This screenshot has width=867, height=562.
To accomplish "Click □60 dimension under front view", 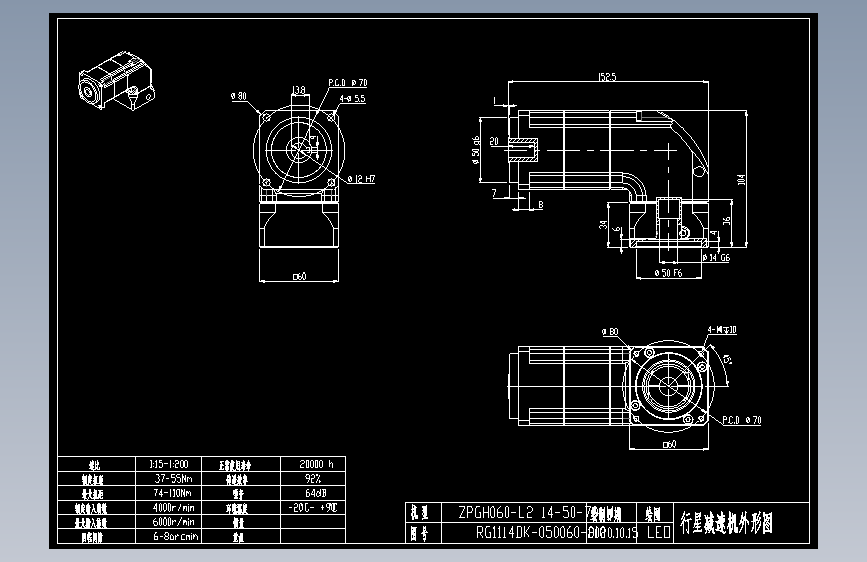I will coord(299,276).
